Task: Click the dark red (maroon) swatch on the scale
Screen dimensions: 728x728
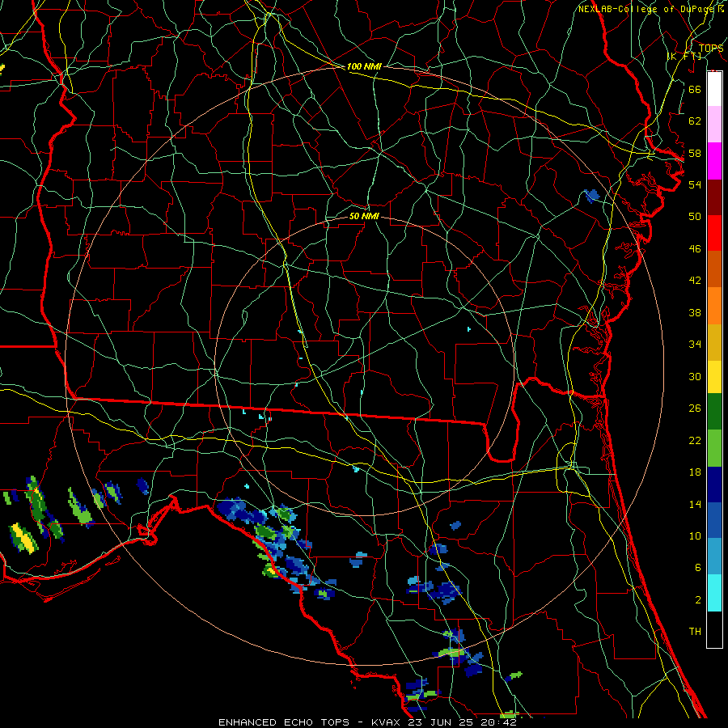Action: click(x=714, y=197)
